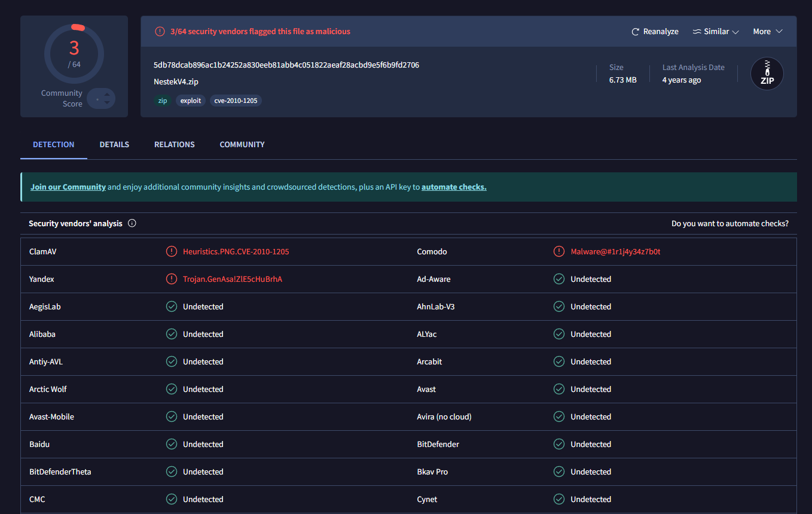This screenshot has width=812, height=514.
Task: Follow the Join our Community link
Action: [68, 187]
